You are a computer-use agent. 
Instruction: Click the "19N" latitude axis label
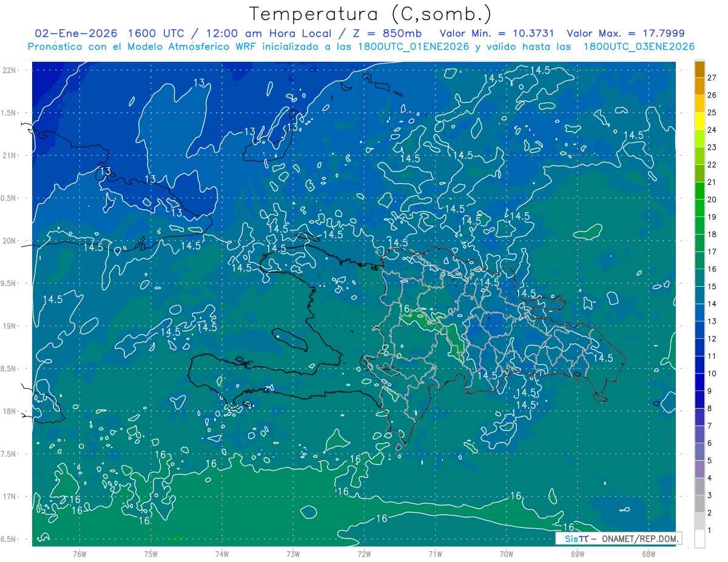[x=9, y=326]
